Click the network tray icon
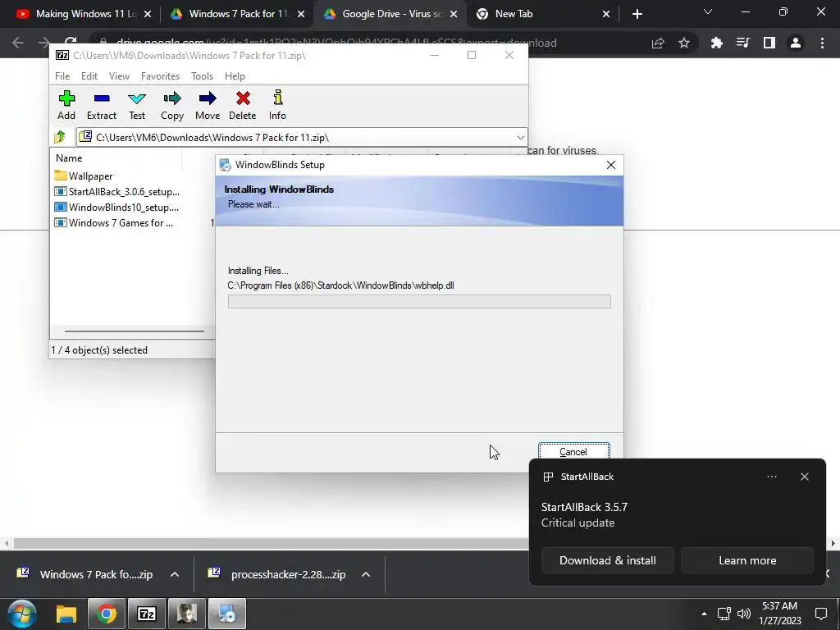840x630 pixels. (x=724, y=614)
